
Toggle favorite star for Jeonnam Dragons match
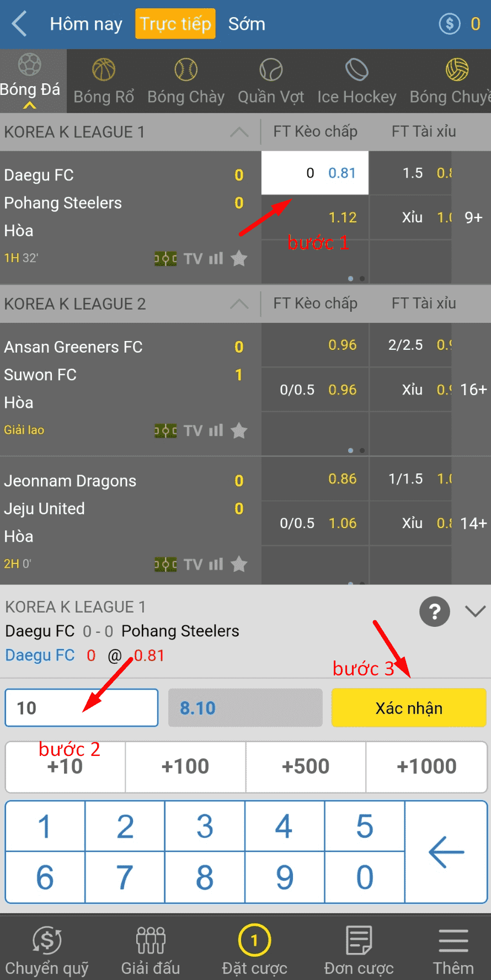(239, 564)
